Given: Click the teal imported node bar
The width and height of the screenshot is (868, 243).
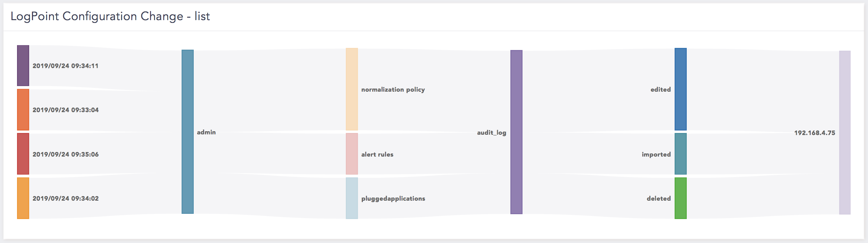Looking at the screenshot, I should tap(681, 154).
